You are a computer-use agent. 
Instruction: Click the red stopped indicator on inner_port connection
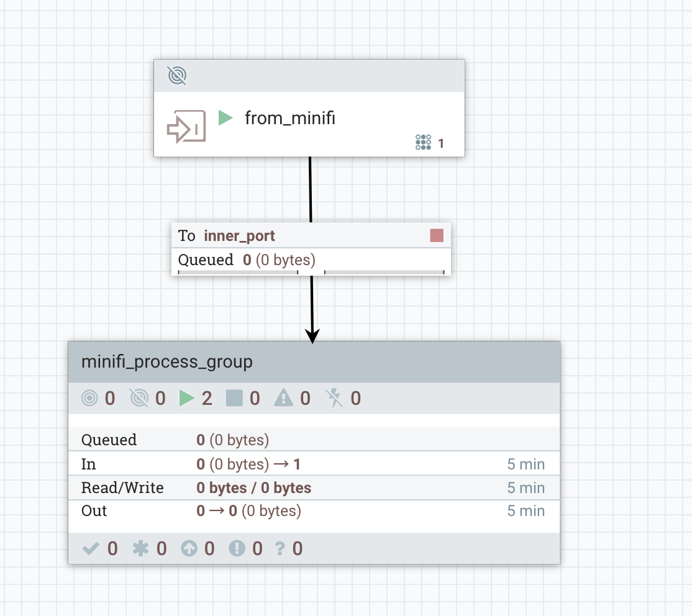437,235
